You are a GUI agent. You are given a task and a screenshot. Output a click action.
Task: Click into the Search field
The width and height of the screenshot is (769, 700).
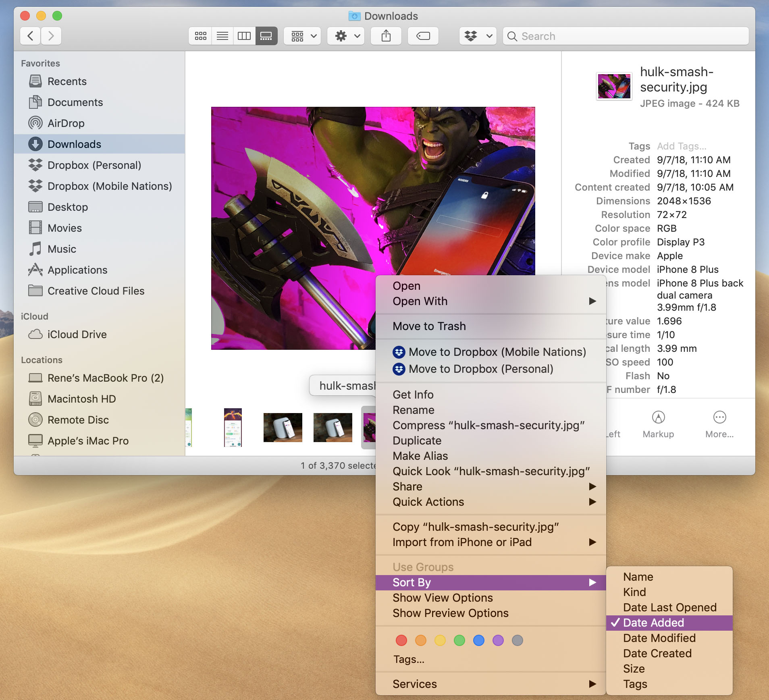click(626, 36)
